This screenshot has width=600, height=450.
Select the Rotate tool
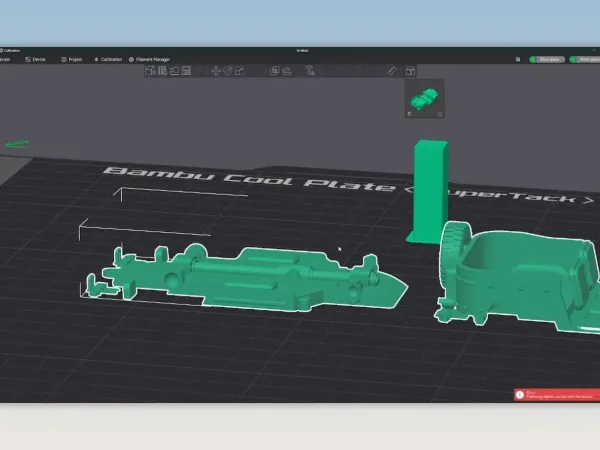point(228,71)
